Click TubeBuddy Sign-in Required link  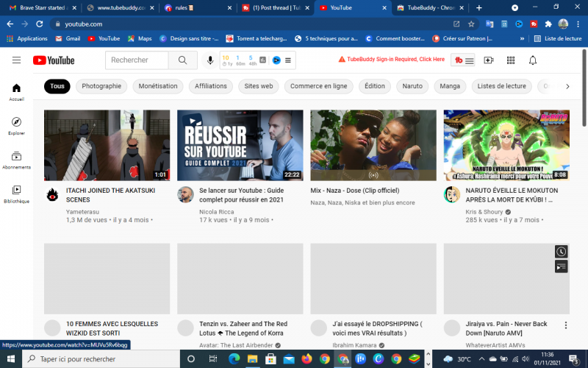[x=391, y=60]
